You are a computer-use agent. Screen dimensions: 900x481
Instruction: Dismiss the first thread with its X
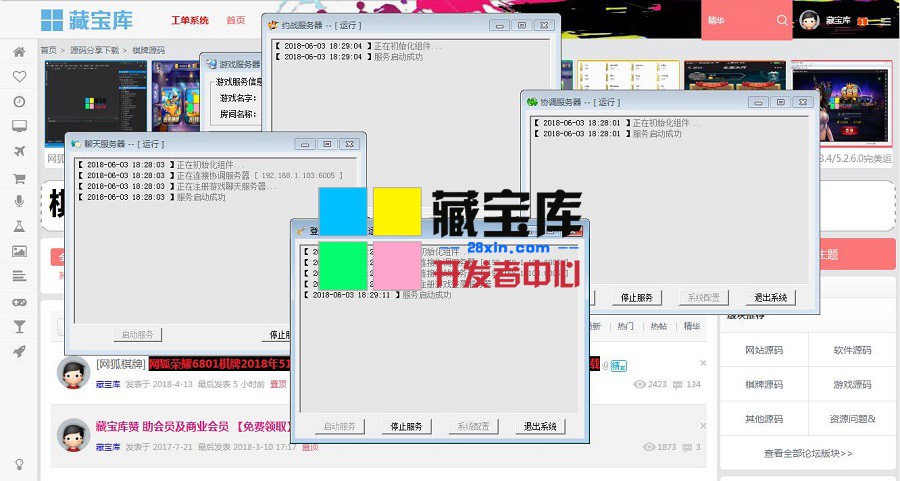click(x=702, y=363)
